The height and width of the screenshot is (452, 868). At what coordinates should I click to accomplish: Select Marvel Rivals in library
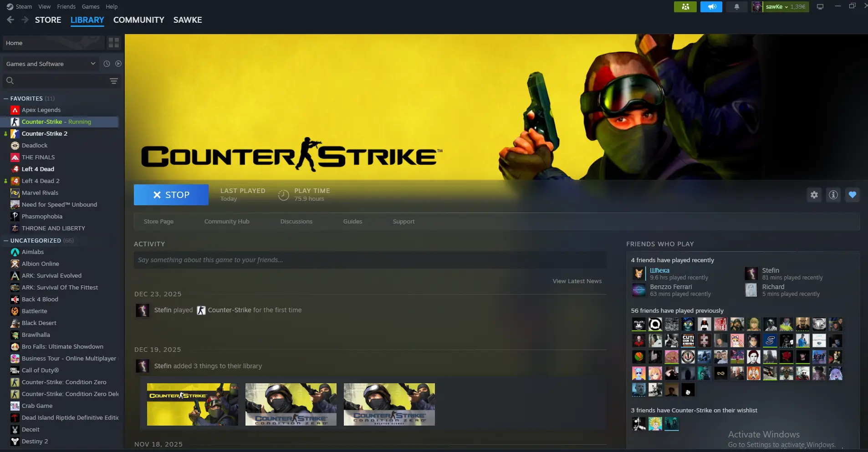click(40, 193)
